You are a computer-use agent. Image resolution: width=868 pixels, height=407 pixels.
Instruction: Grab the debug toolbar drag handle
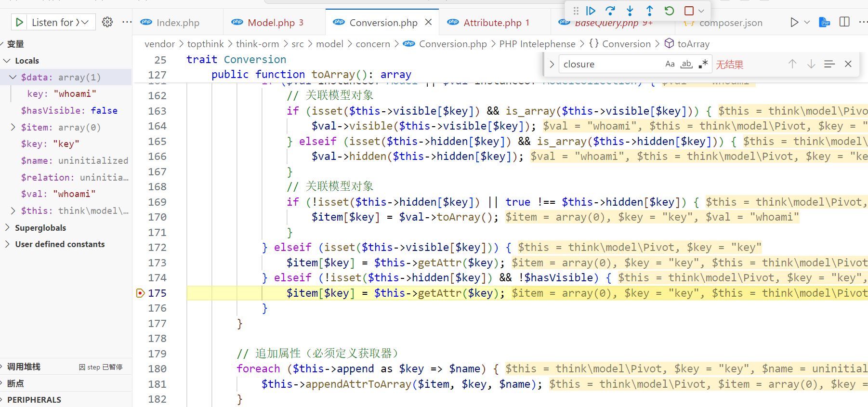[576, 11]
